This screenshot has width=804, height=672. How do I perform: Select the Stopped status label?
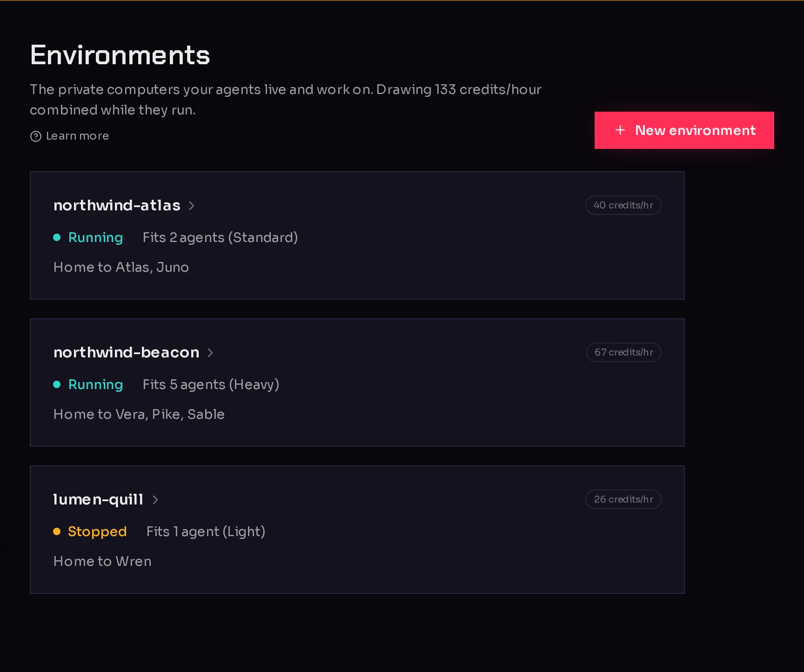(x=97, y=531)
